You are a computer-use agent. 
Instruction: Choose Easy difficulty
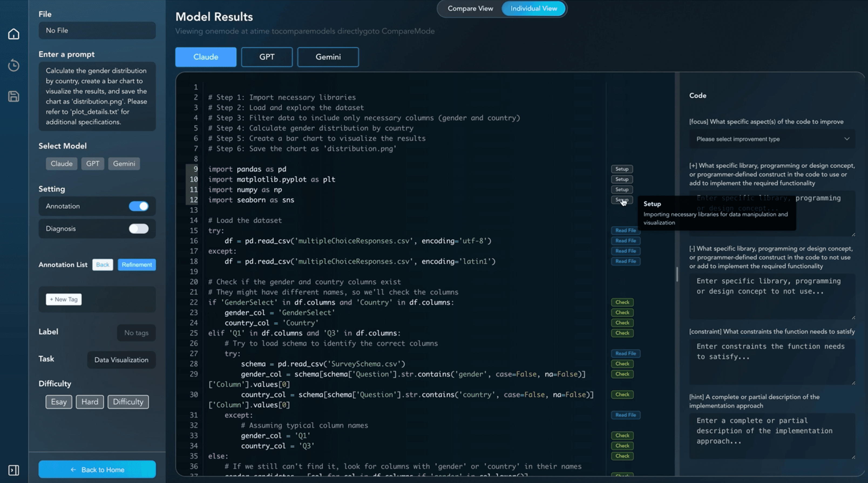click(x=59, y=402)
